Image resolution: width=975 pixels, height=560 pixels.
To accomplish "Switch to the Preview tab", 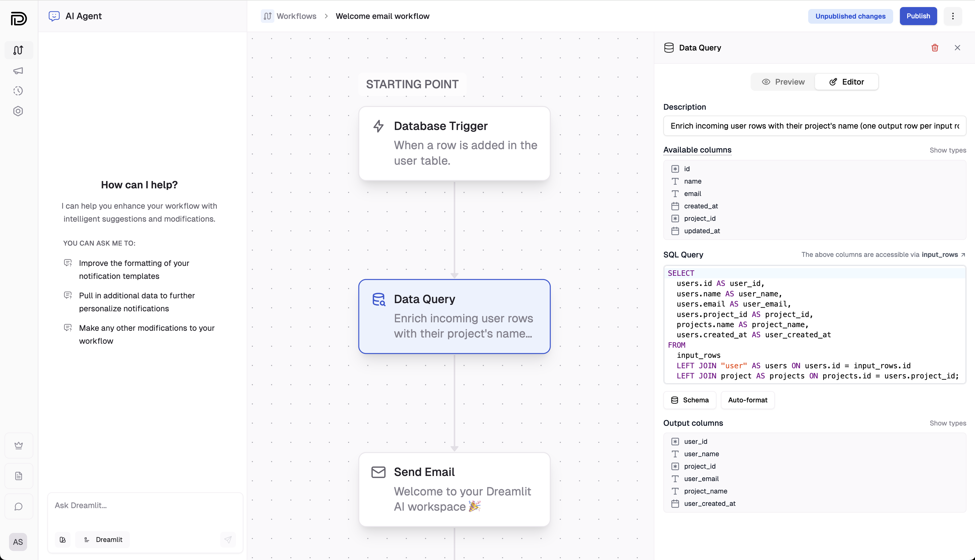I will click(x=782, y=81).
